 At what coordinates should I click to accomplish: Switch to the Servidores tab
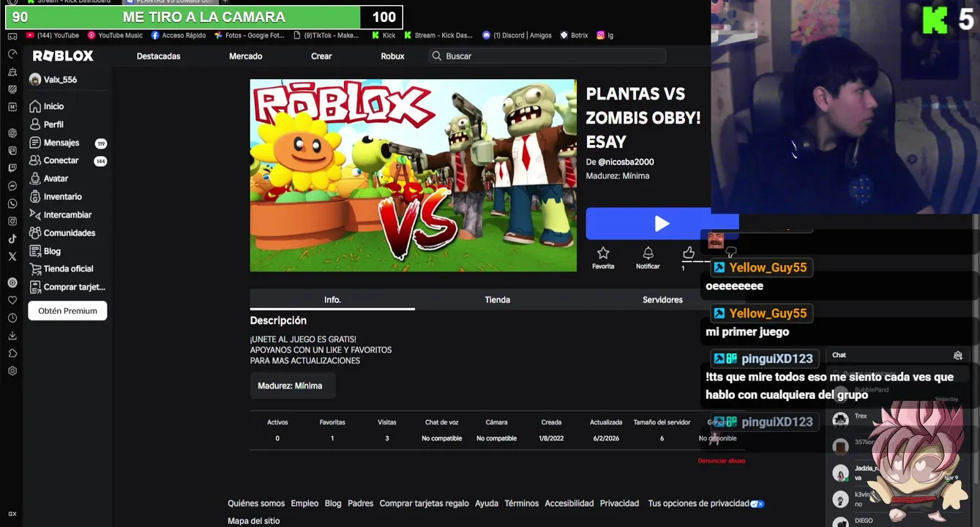tap(662, 299)
